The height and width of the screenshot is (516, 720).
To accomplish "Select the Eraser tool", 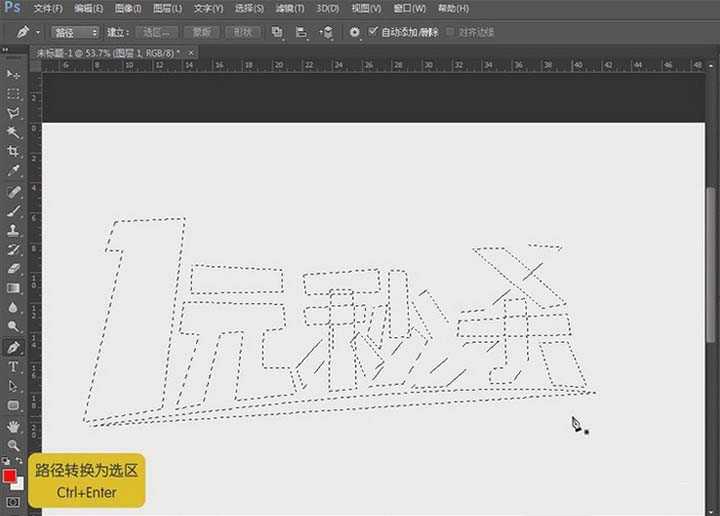I will 13,268.
